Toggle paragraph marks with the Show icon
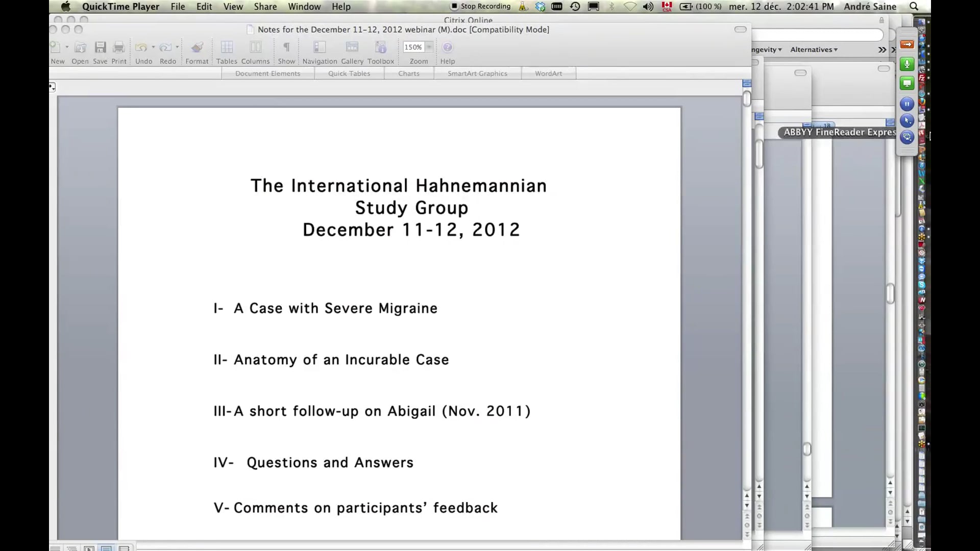 point(286,47)
